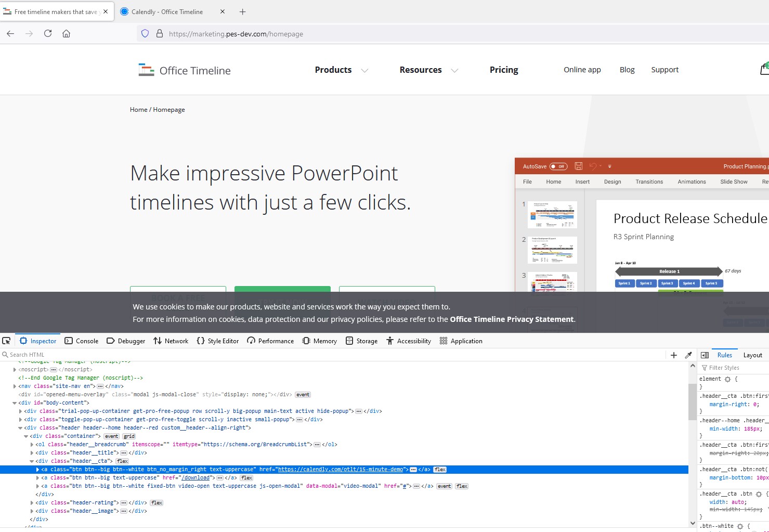This screenshot has height=532, width=769.
Task: Click the Firefox home icon
Action: (67, 33)
